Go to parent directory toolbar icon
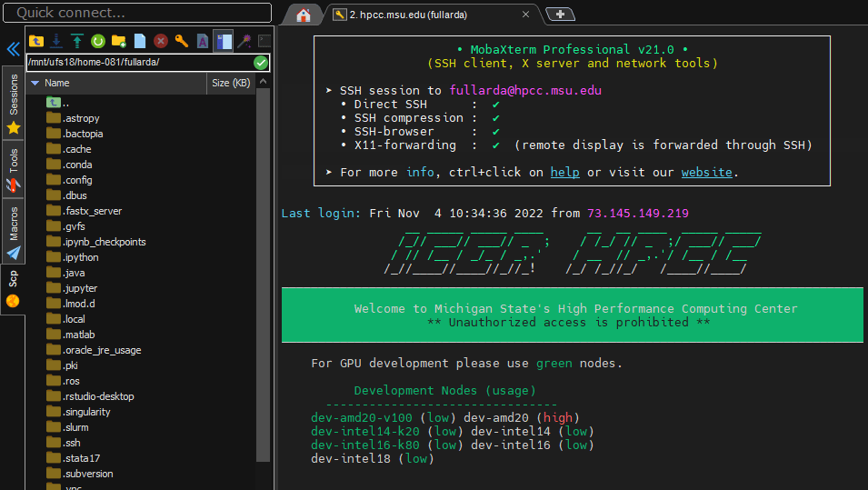Image resolution: width=868 pixels, height=490 pixels. coord(36,41)
